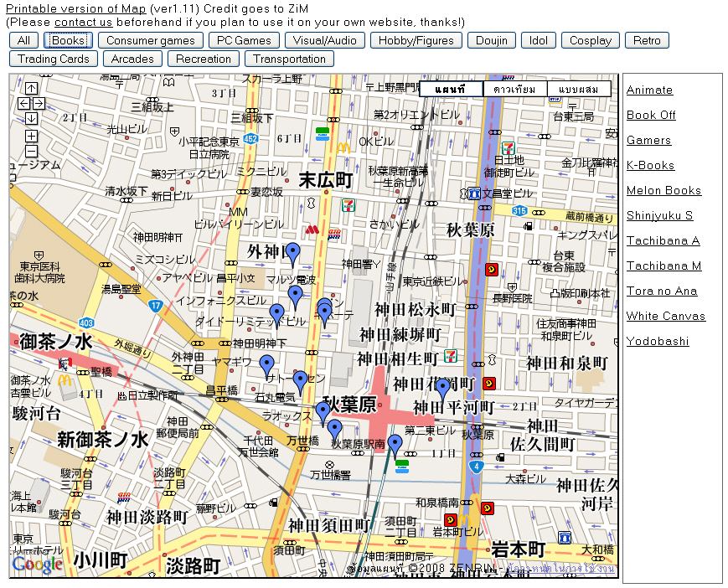This screenshot has height=588, width=728.
Task: Switch to ดาวเทียม satellite view
Action: coord(515,89)
